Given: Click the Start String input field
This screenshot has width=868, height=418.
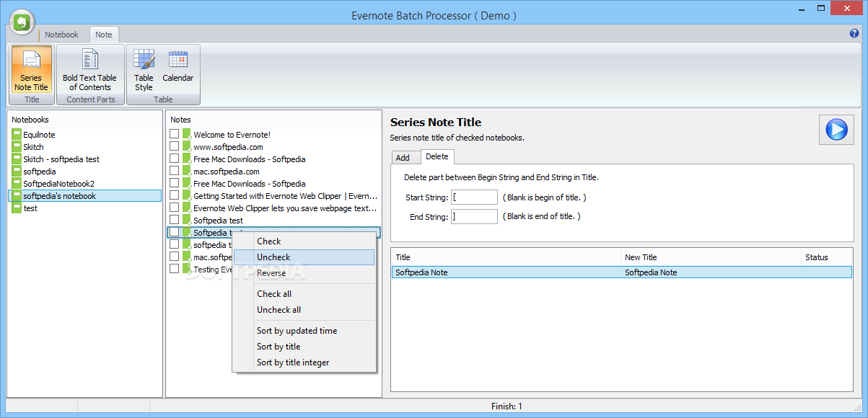Looking at the screenshot, I should pos(474,197).
